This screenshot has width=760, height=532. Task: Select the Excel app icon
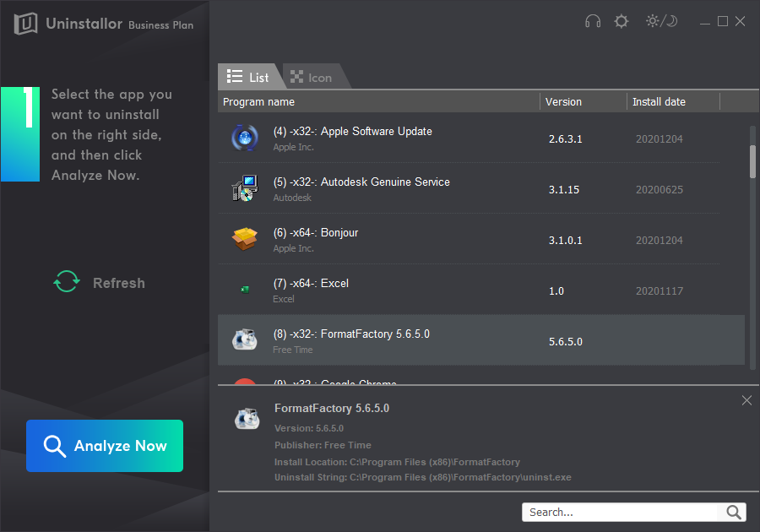[245, 290]
